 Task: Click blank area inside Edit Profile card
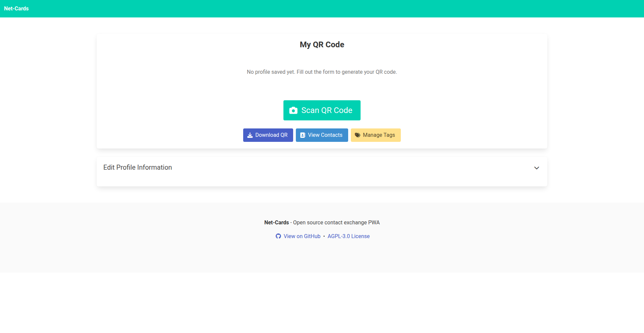click(322, 180)
